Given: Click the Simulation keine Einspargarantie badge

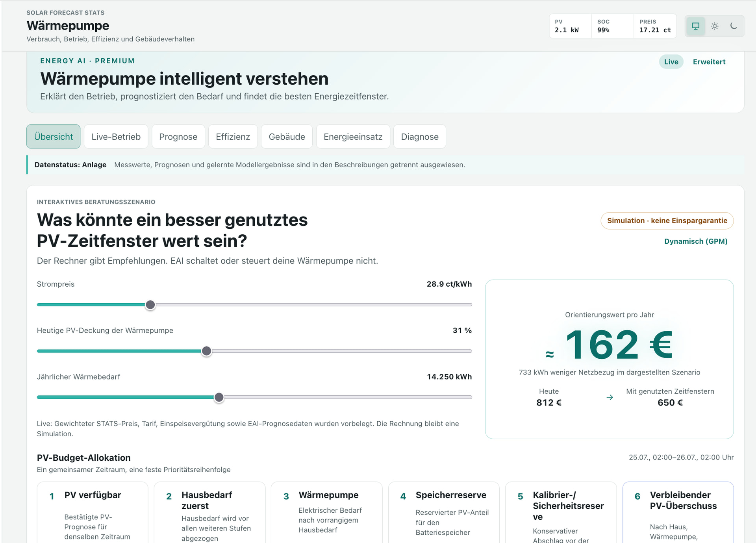Looking at the screenshot, I should click(667, 221).
